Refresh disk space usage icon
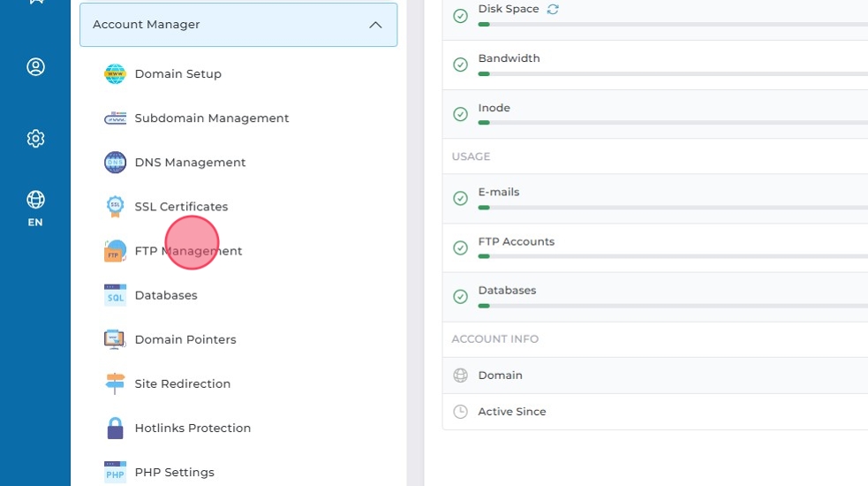 click(x=553, y=9)
